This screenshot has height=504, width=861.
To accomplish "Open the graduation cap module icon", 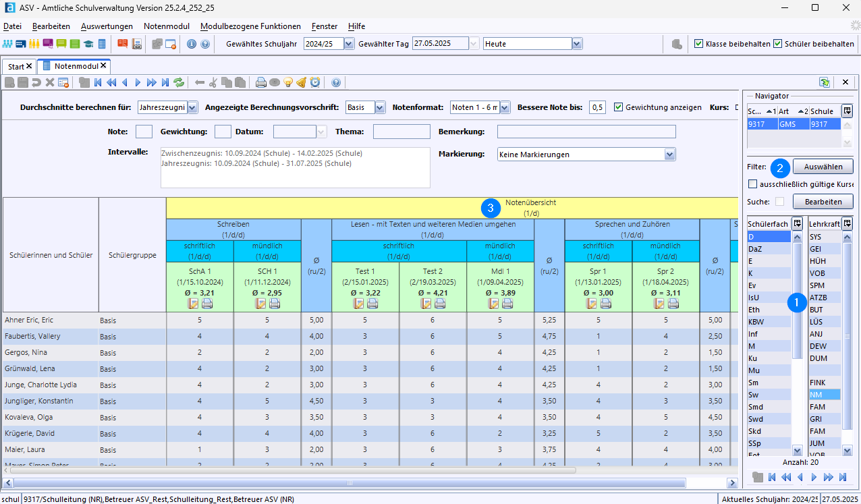I will [88, 44].
